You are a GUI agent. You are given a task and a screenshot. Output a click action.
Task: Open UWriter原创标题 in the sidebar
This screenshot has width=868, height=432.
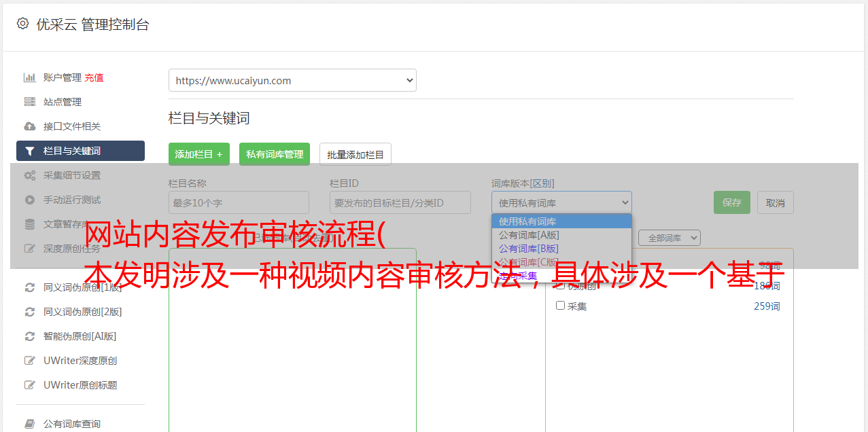[x=80, y=385]
